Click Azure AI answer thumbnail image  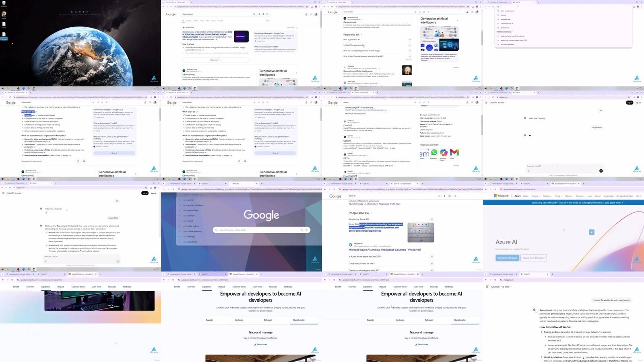(x=421, y=232)
